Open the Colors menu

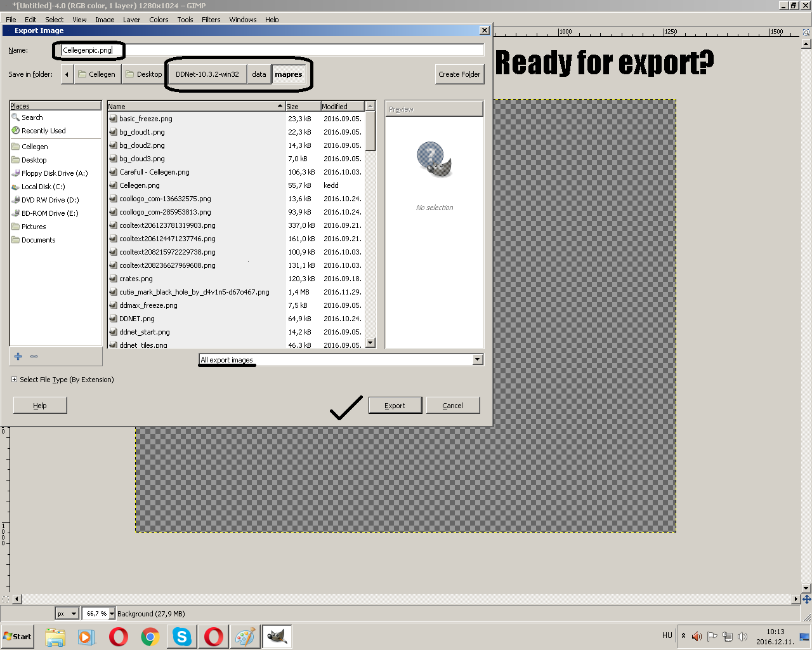point(159,20)
